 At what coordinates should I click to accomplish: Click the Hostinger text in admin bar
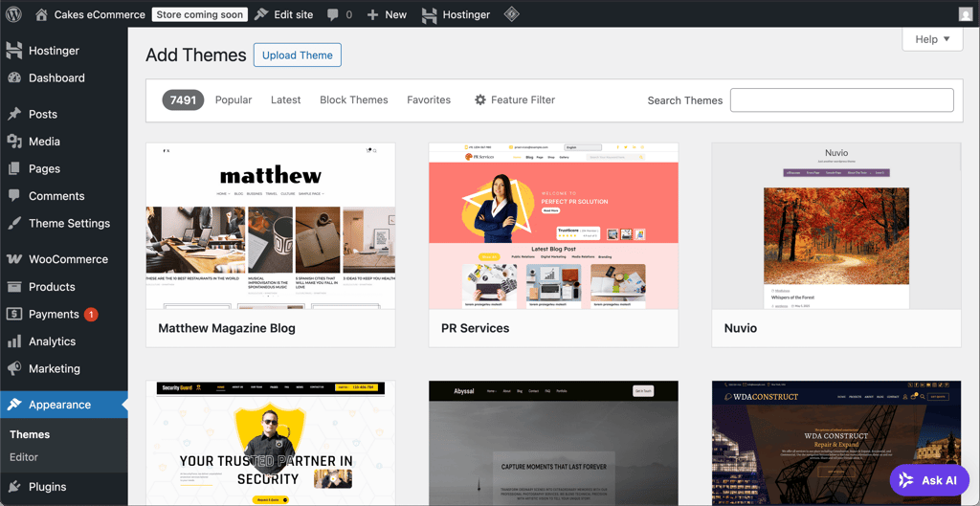466,14
